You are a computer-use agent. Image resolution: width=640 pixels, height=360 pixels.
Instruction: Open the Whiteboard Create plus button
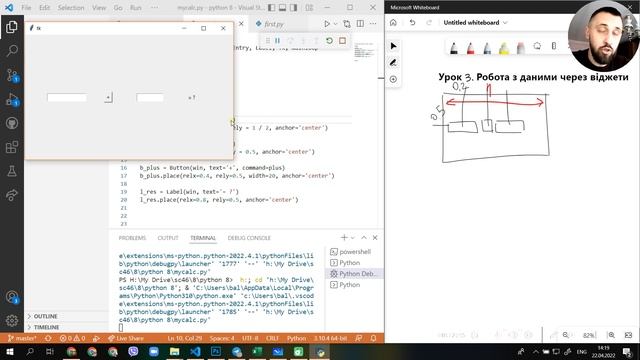click(393, 79)
